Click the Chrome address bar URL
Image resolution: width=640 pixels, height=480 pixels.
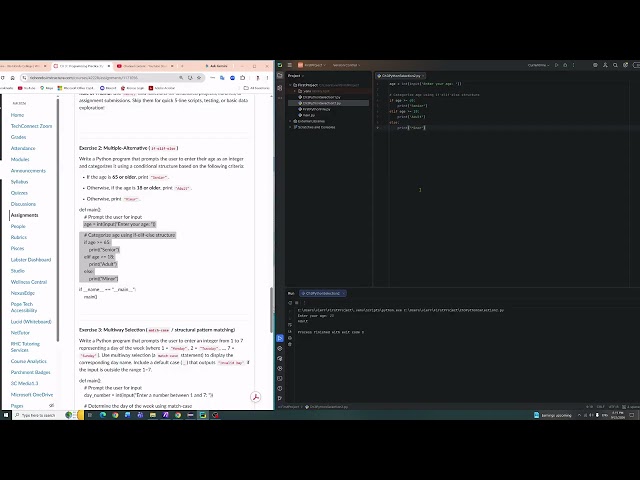[84, 78]
